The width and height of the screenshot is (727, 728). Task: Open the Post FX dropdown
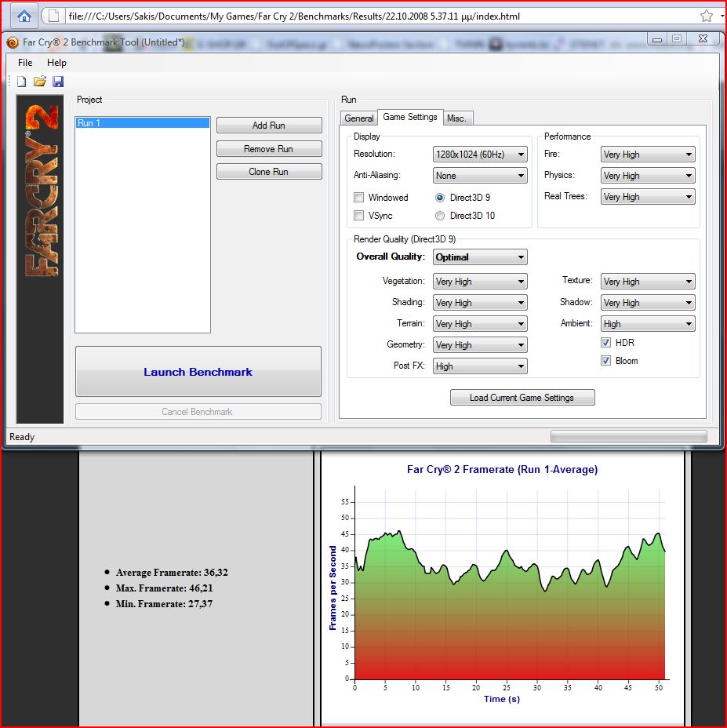click(480, 366)
